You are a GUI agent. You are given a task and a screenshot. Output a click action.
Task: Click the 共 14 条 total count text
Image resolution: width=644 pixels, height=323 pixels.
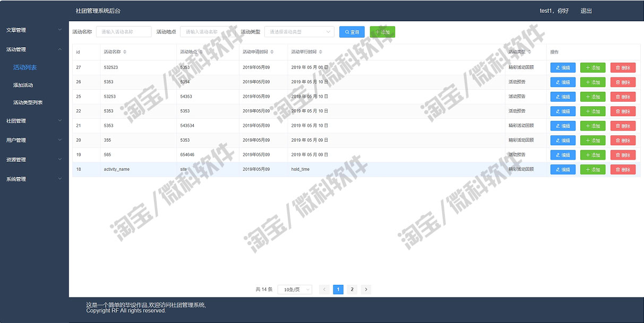pos(264,290)
